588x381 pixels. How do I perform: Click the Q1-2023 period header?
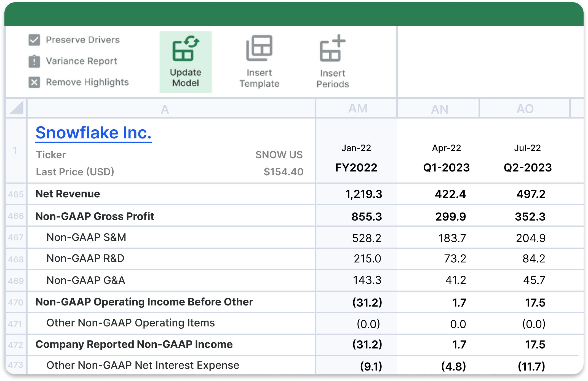[x=446, y=168]
